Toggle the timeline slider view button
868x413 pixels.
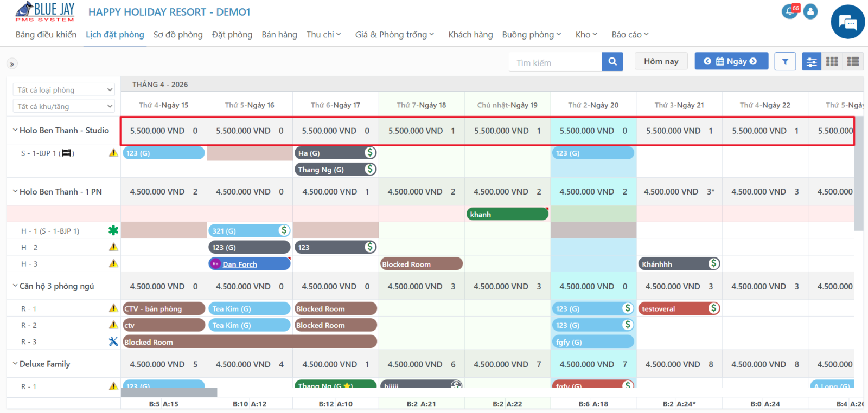(x=812, y=62)
